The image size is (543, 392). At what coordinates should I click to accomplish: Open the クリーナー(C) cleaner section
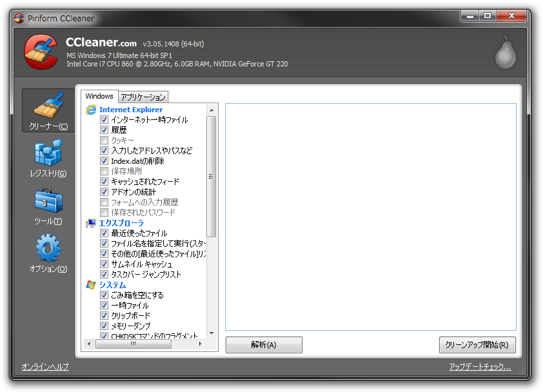48,110
